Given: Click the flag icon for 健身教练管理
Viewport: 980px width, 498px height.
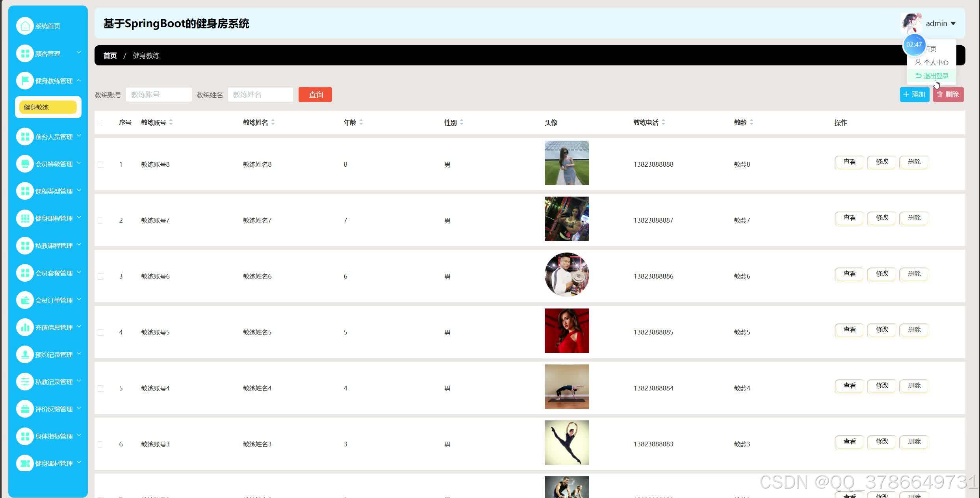Looking at the screenshot, I should 25,81.
